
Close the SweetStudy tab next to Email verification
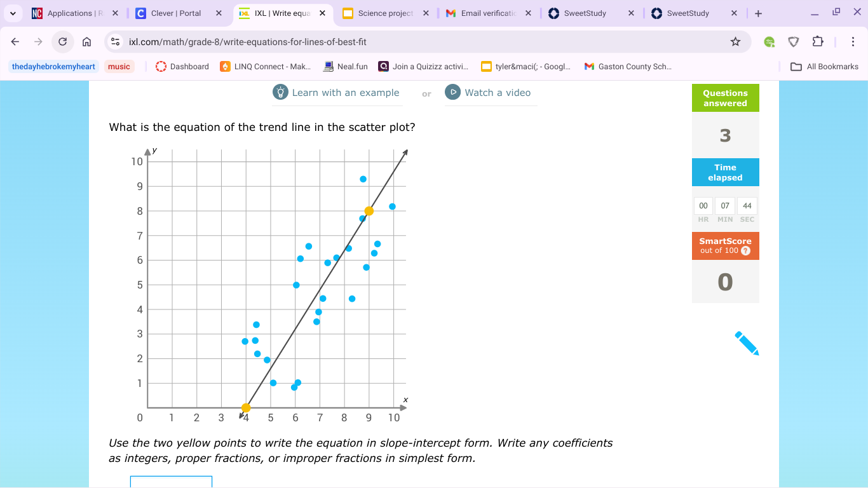pos(631,13)
